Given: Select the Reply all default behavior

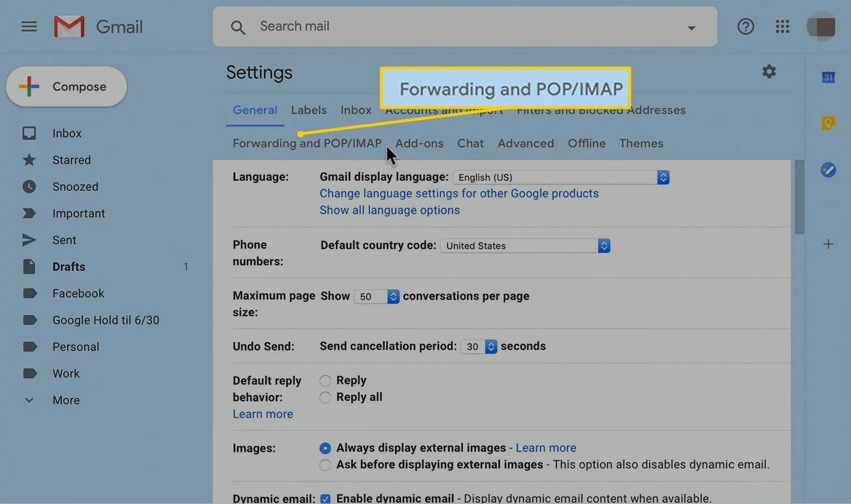Looking at the screenshot, I should pos(325,397).
